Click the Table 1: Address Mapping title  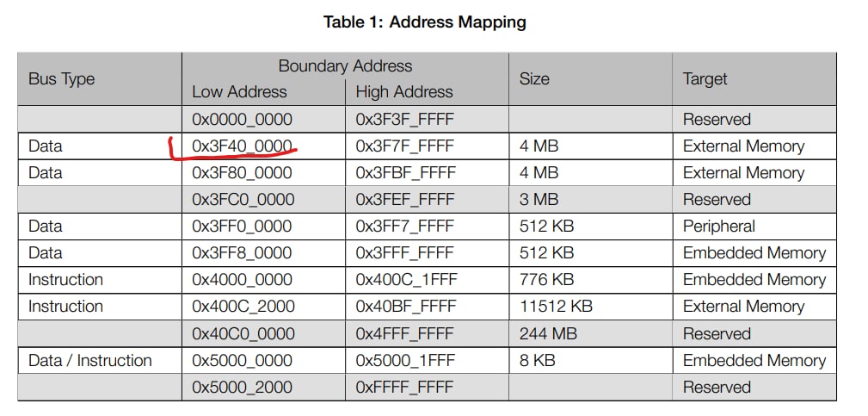click(424, 22)
